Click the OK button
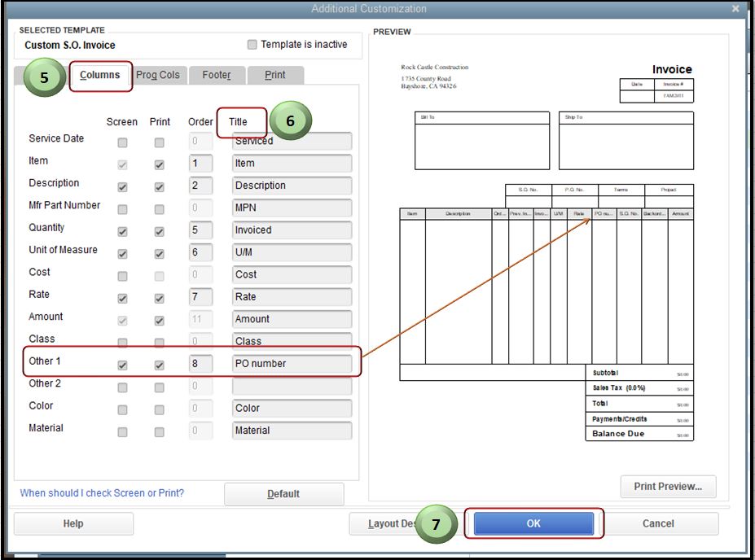Image resolution: width=755 pixels, height=560 pixels. coord(533,523)
